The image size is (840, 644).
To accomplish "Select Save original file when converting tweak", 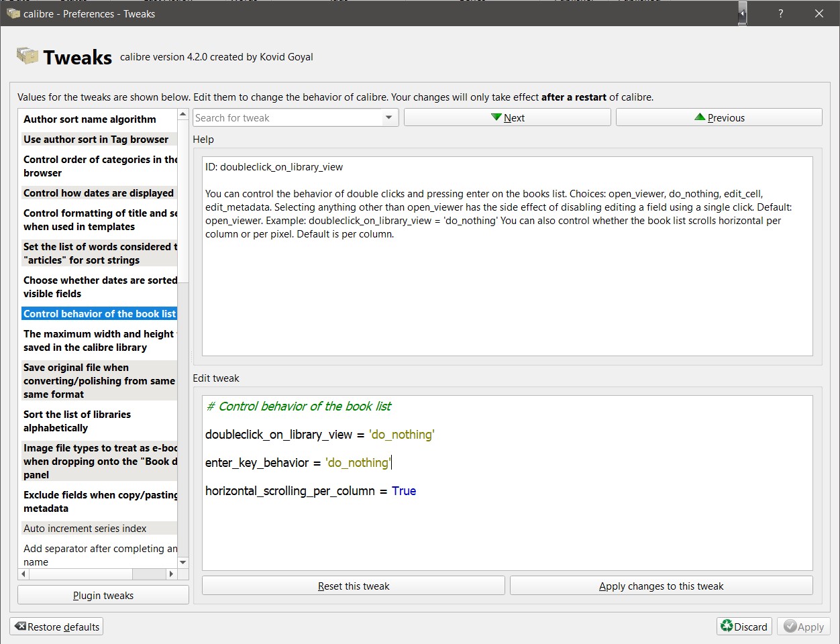I will coord(99,381).
